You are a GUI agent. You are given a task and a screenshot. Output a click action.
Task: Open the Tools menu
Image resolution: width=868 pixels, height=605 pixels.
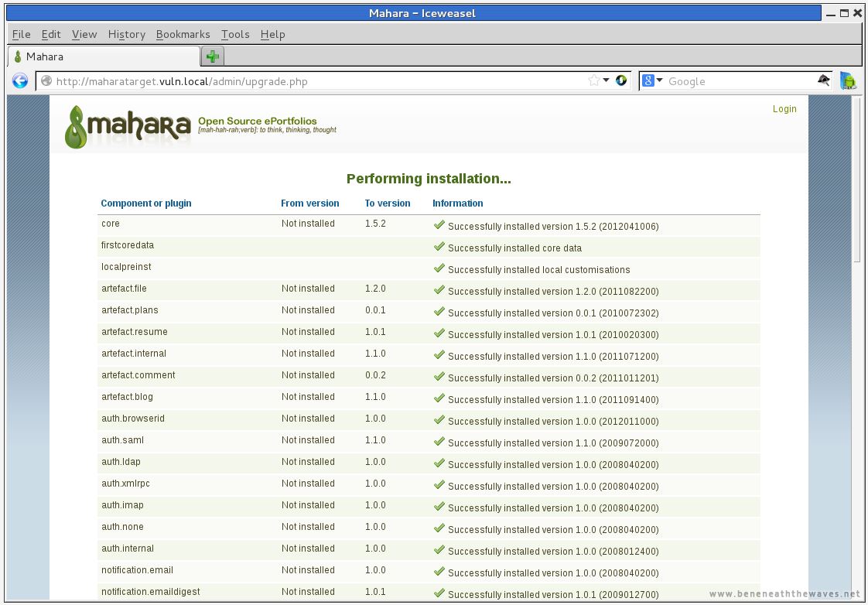click(235, 34)
